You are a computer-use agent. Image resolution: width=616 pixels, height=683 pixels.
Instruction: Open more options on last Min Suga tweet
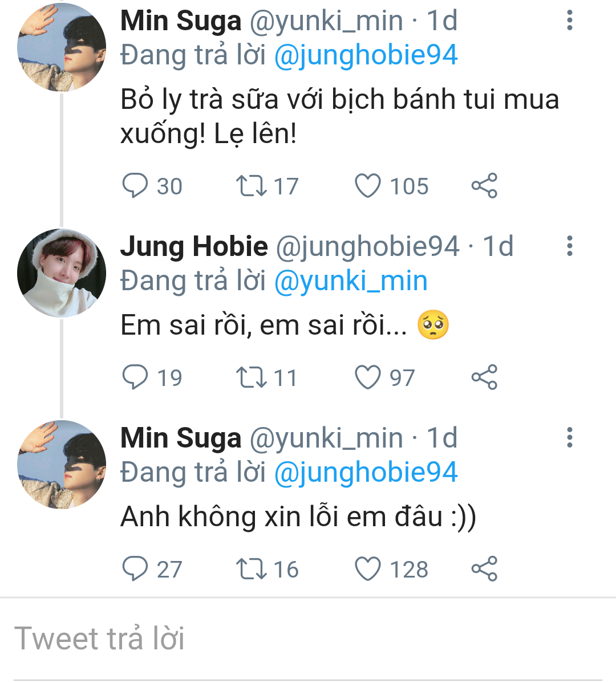[569, 438]
